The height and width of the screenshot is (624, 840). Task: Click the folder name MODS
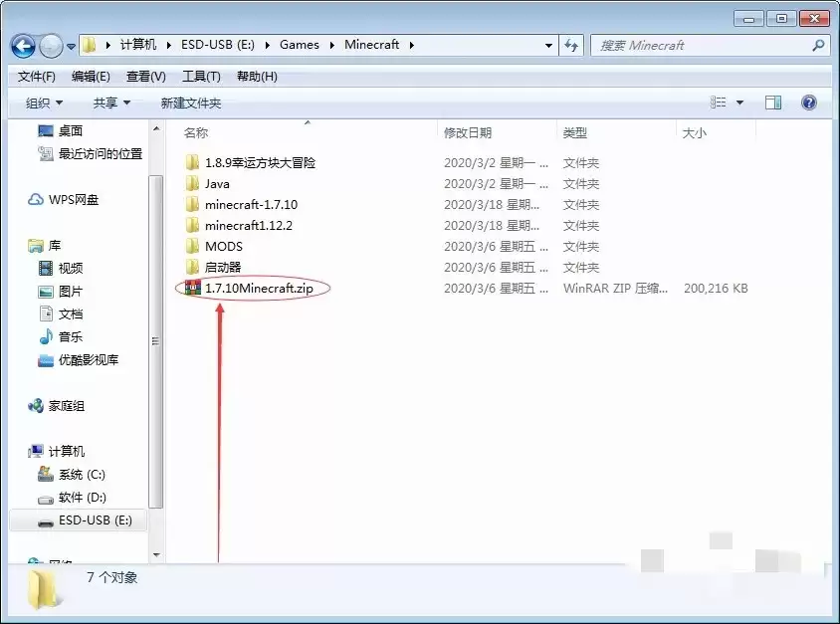tap(223, 247)
